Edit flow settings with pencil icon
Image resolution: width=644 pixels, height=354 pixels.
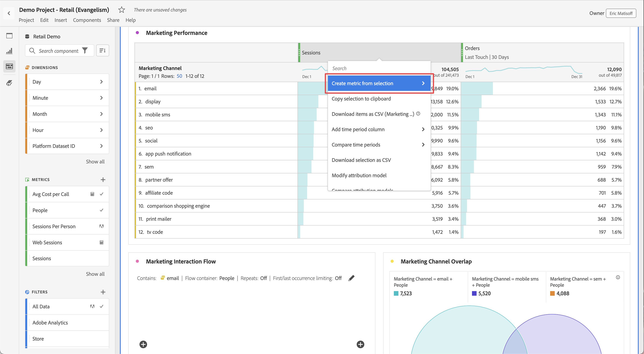point(351,278)
